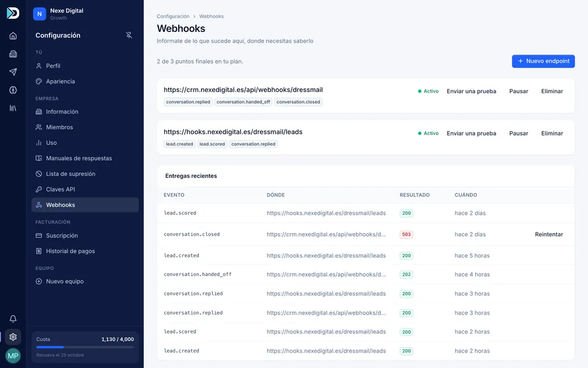Click the 1,130 / 4,000 quota value

118,339
